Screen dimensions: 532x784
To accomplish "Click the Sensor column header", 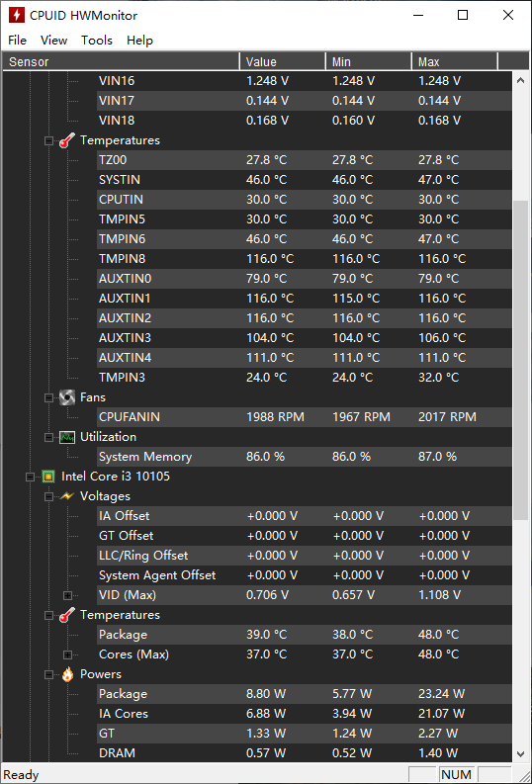I will 121,62.
